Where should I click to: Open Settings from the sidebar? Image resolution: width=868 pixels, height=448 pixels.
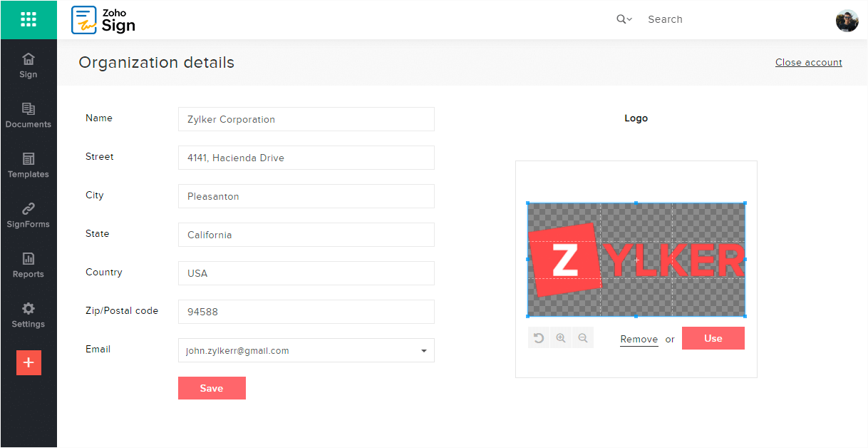pos(29,315)
